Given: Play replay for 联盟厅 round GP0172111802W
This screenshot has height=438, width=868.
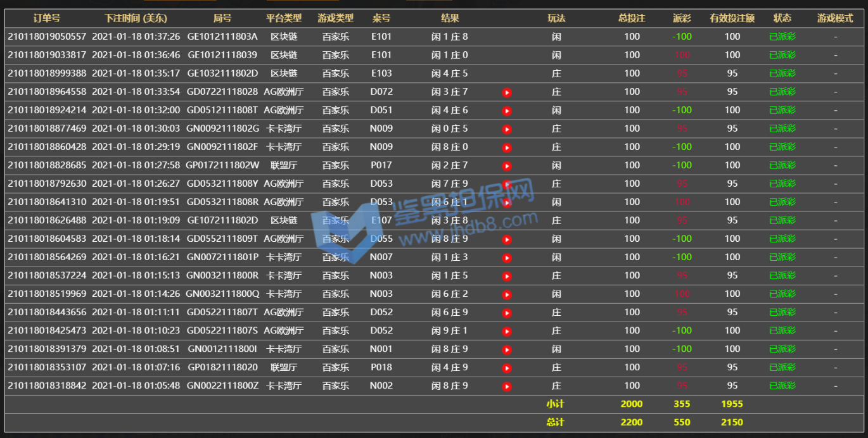Looking at the screenshot, I should (x=507, y=166).
